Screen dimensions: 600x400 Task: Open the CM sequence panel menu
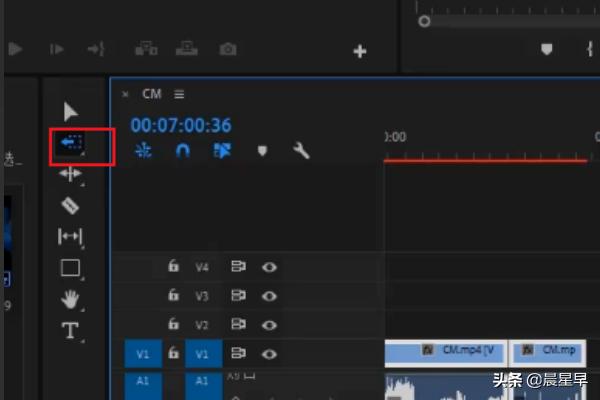click(180, 94)
